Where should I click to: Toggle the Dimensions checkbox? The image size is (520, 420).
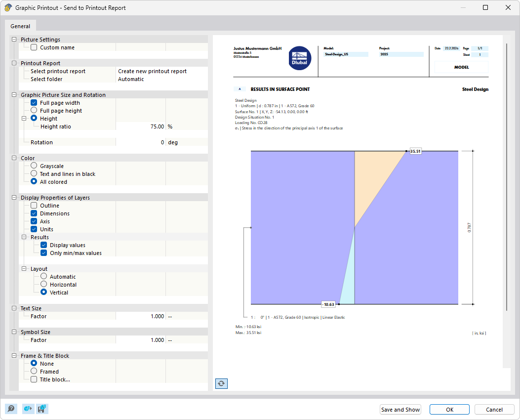[x=34, y=213]
